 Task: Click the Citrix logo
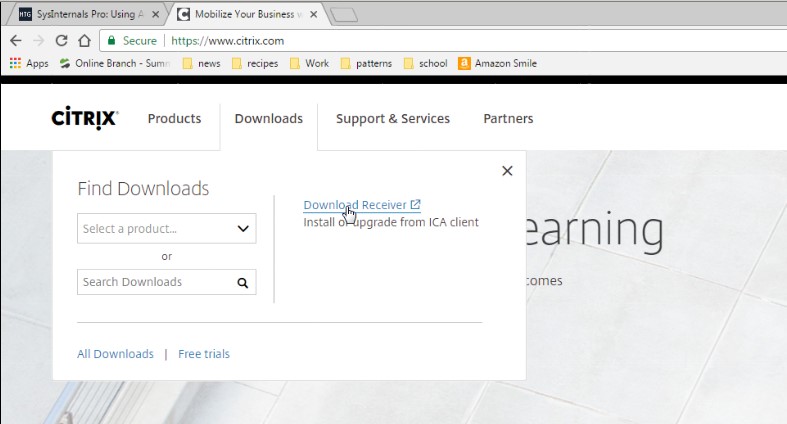tap(85, 118)
